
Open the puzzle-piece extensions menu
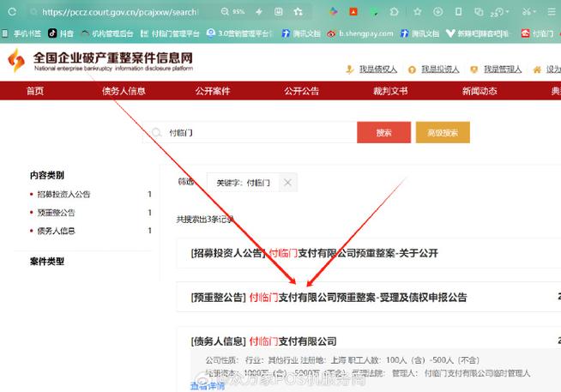(x=394, y=12)
